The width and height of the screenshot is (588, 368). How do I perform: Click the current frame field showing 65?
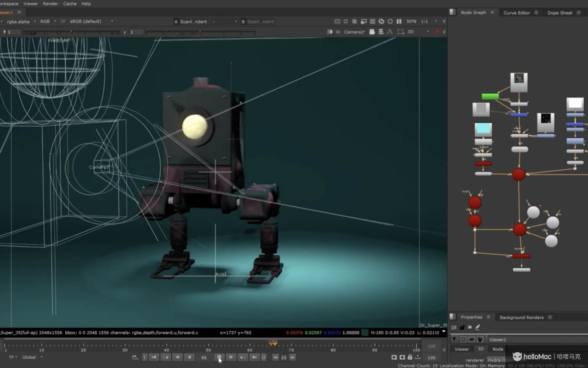(x=204, y=357)
